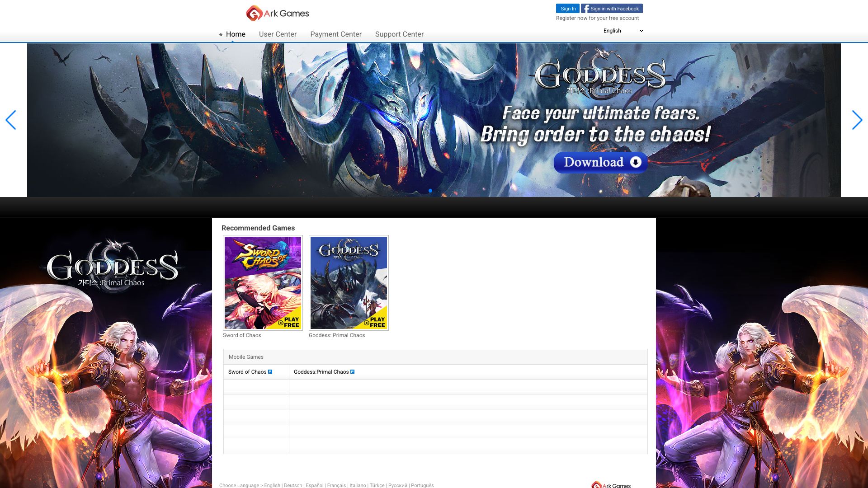Open the Payment Center tab
This screenshot has height=488, width=868.
pyautogui.click(x=335, y=34)
